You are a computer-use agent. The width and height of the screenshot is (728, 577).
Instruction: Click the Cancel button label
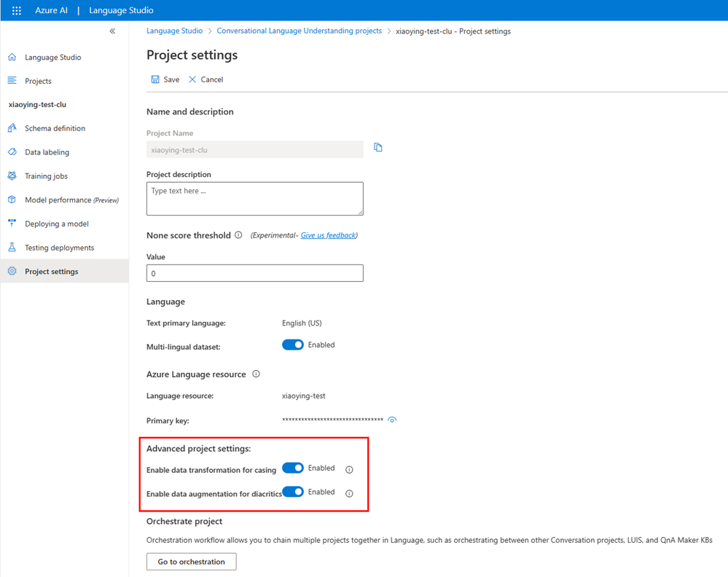[x=212, y=79]
